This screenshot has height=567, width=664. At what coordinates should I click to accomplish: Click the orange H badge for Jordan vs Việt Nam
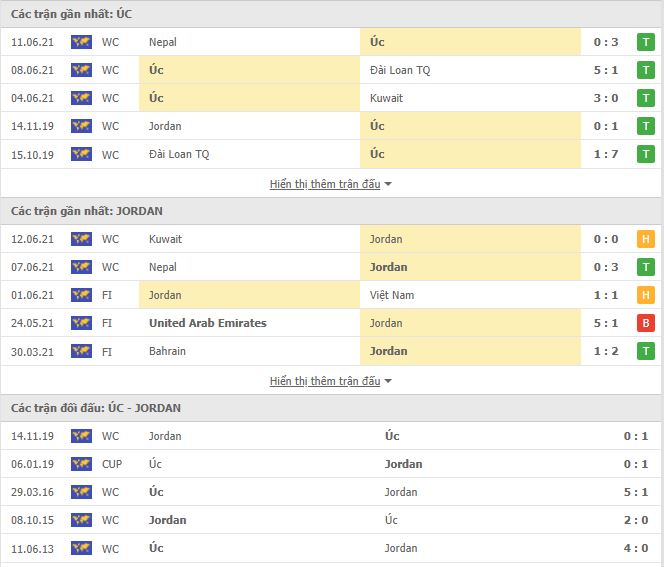pos(646,295)
